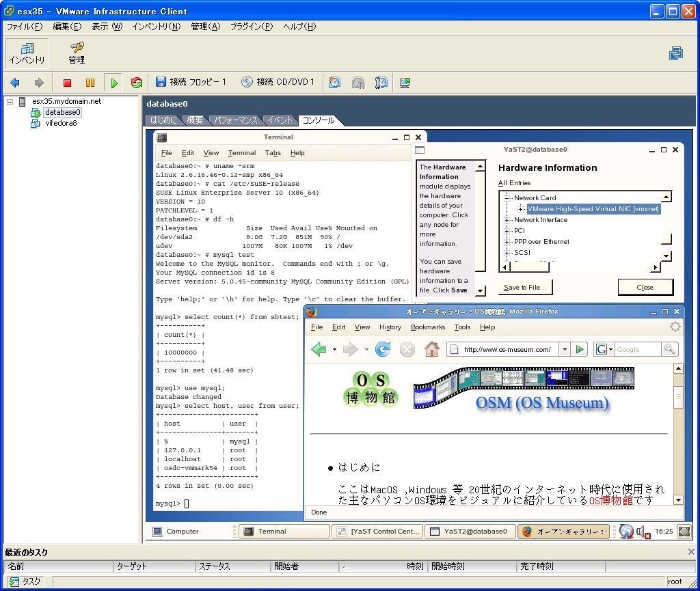Collapse the Network Card tree node

pos(507,198)
